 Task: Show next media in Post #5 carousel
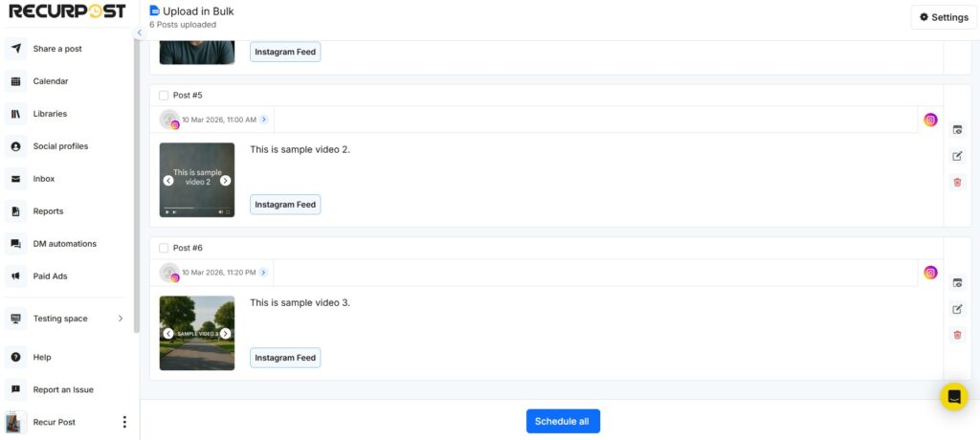(226, 181)
